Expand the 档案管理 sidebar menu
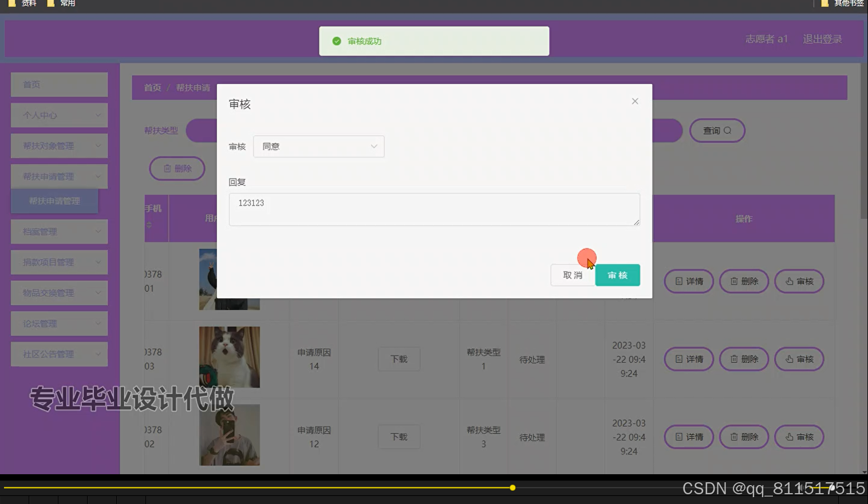Screen dimensions: 868x504 click(59, 232)
